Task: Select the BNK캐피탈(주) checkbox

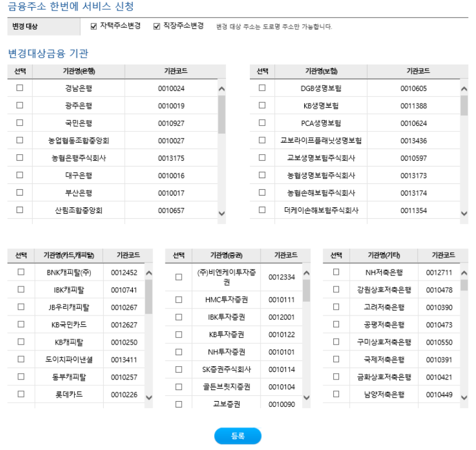Action: [21, 272]
